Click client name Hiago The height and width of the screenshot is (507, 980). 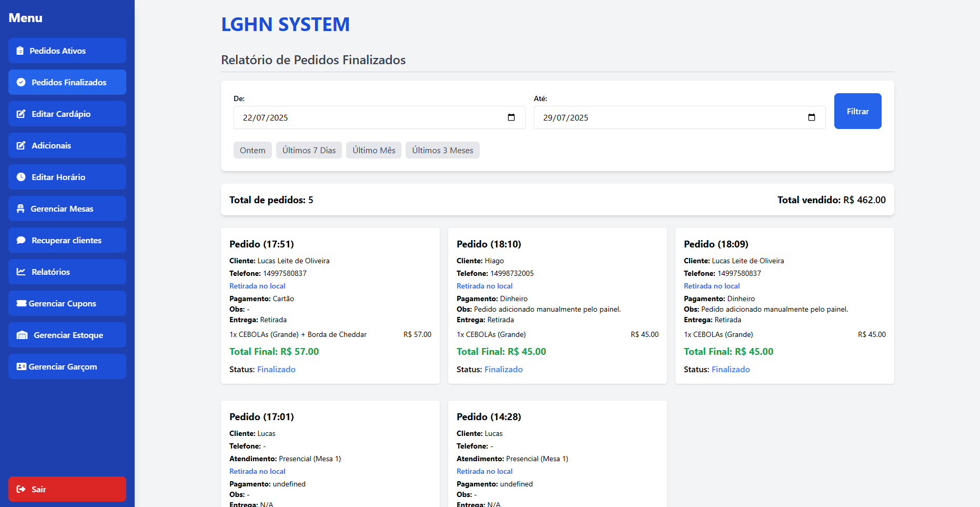tap(494, 261)
